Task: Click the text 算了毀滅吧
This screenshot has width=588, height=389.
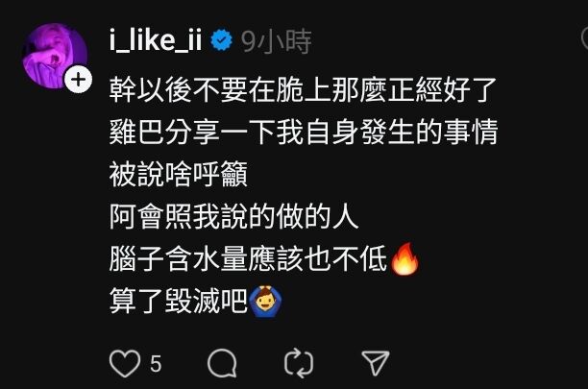Action: tap(179, 302)
